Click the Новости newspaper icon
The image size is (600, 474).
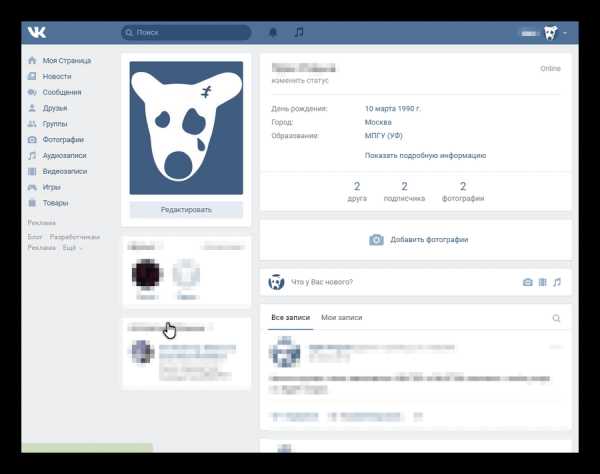(32, 77)
